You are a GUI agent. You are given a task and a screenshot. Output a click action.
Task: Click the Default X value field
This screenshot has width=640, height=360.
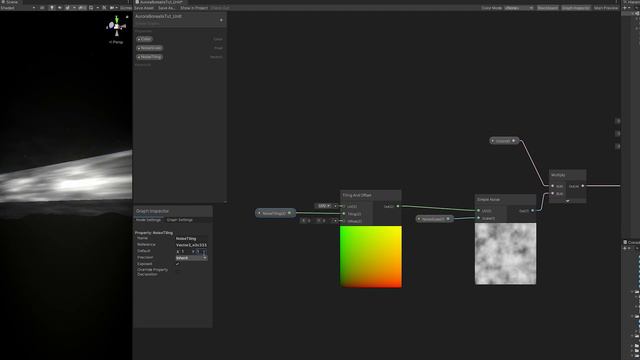pyautogui.click(x=186, y=251)
